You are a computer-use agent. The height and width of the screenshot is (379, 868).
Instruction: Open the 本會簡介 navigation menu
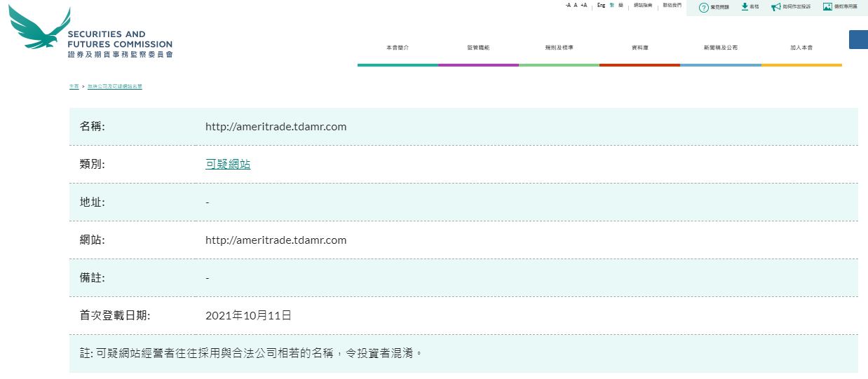[x=397, y=48]
